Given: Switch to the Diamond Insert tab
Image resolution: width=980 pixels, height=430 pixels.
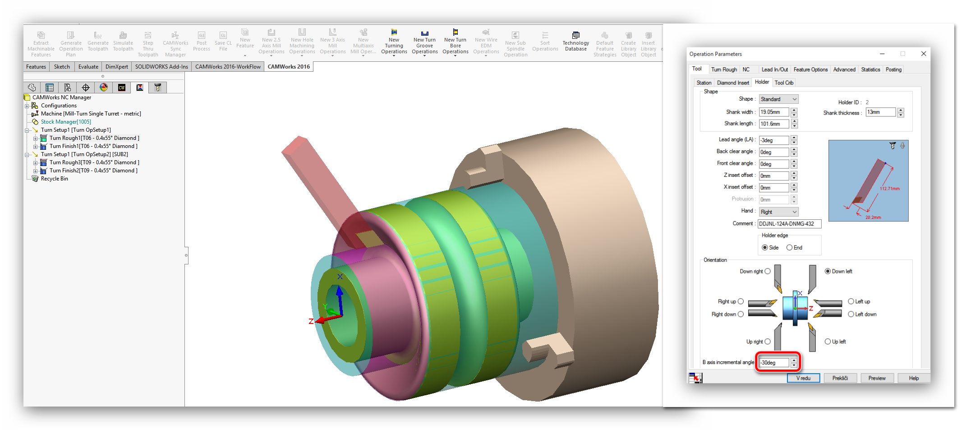Looking at the screenshot, I should point(733,83).
